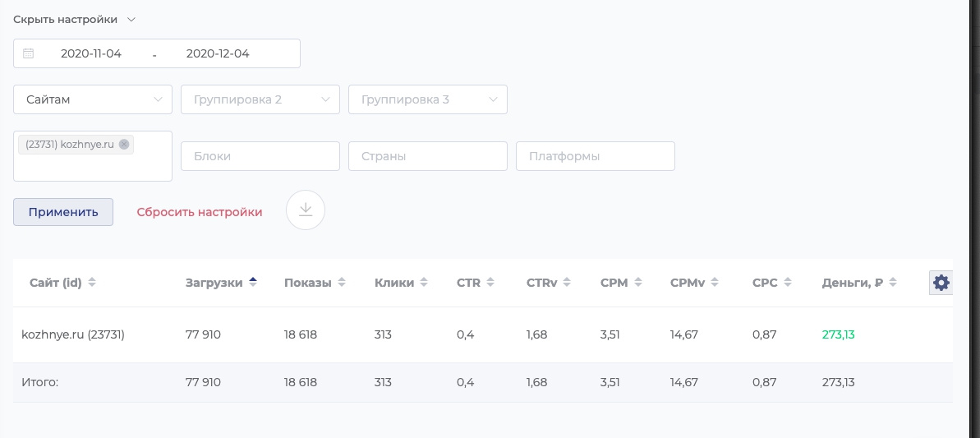This screenshot has width=980, height=438.
Task: Sort table by Показы sort icon
Action: click(x=342, y=283)
